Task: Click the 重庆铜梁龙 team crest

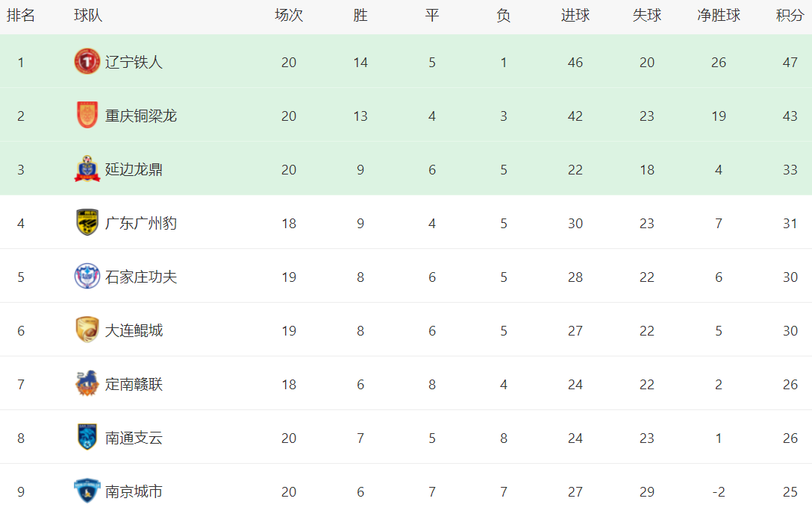Action: coord(87,116)
